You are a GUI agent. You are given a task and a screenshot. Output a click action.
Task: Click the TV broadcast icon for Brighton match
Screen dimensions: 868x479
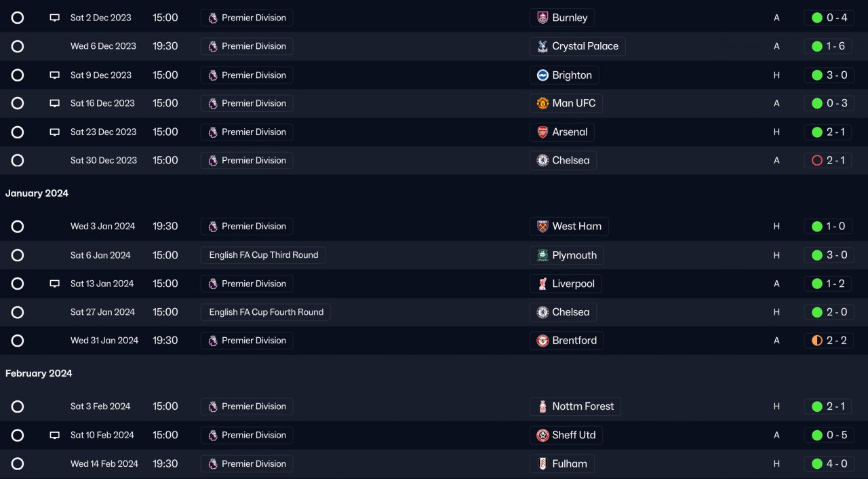tap(55, 75)
